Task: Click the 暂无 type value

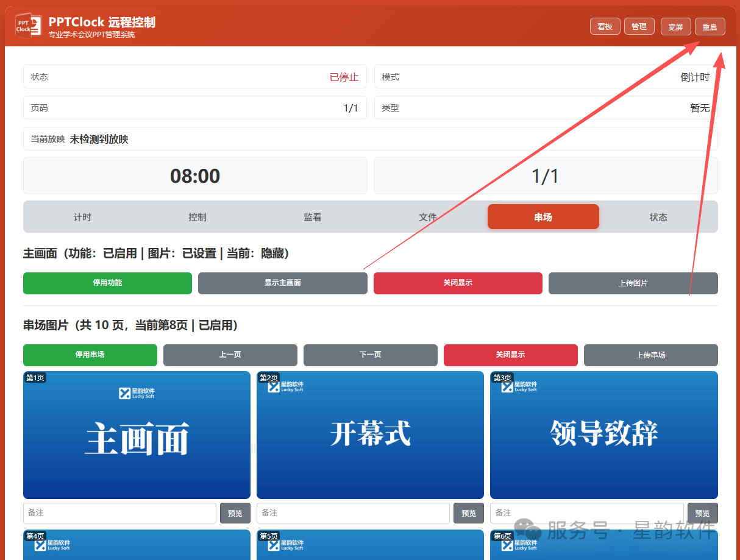Action: point(700,108)
